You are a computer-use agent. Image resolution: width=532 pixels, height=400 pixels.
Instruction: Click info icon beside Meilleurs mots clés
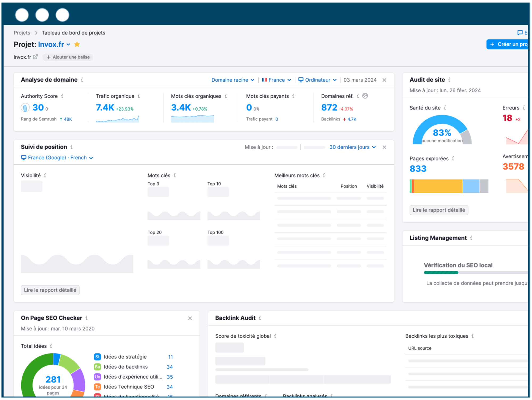[324, 175]
